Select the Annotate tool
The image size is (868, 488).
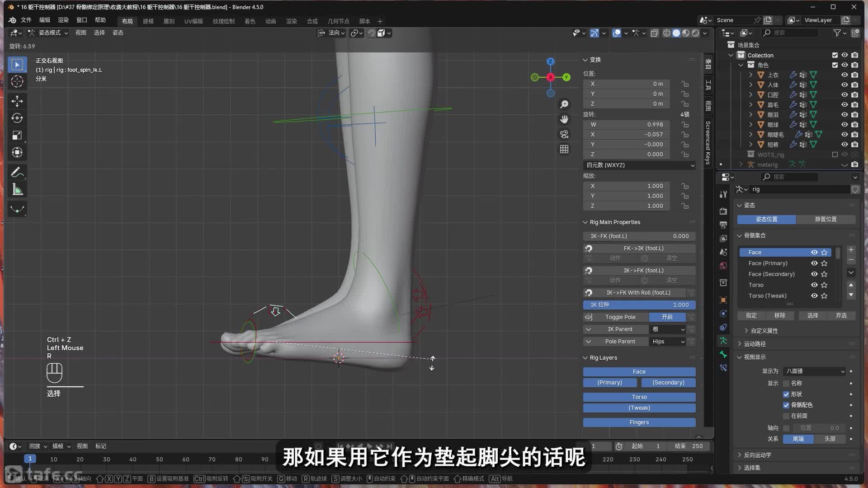pos(17,173)
